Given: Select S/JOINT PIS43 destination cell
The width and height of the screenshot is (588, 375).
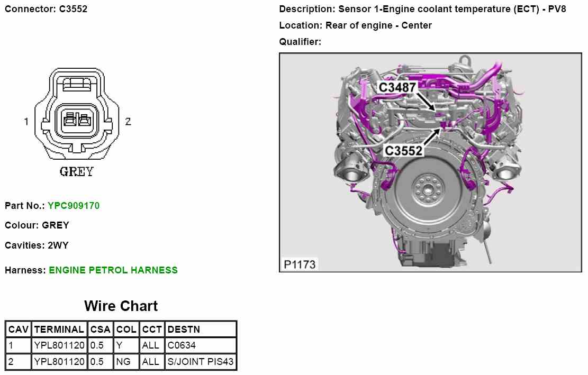Looking at the screenshot, I should pos(201,362).
